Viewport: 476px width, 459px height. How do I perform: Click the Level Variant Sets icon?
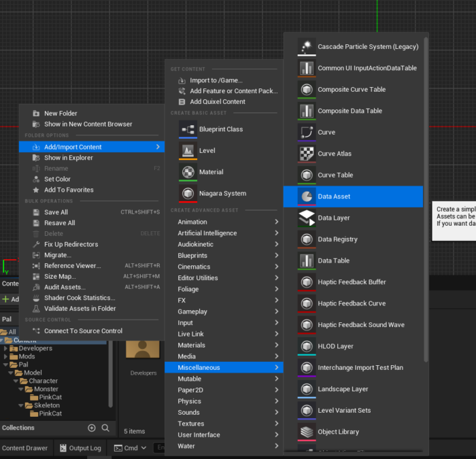click(x=307, y=411)
